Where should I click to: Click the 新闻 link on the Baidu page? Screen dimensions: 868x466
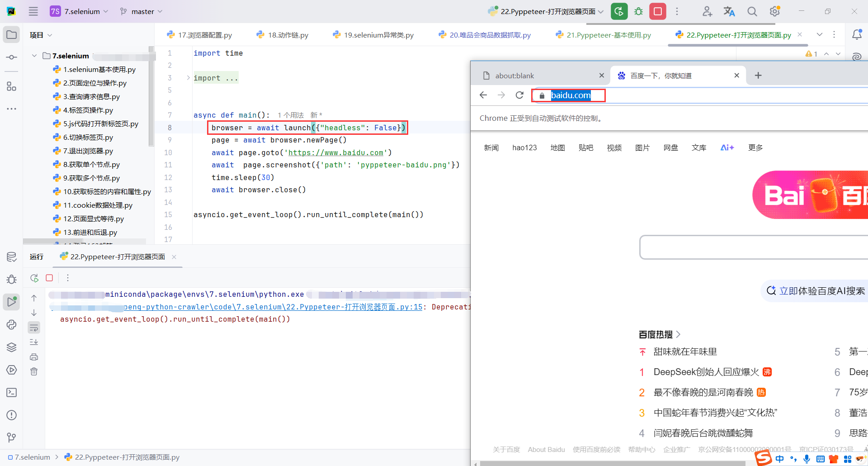point(491,147)
